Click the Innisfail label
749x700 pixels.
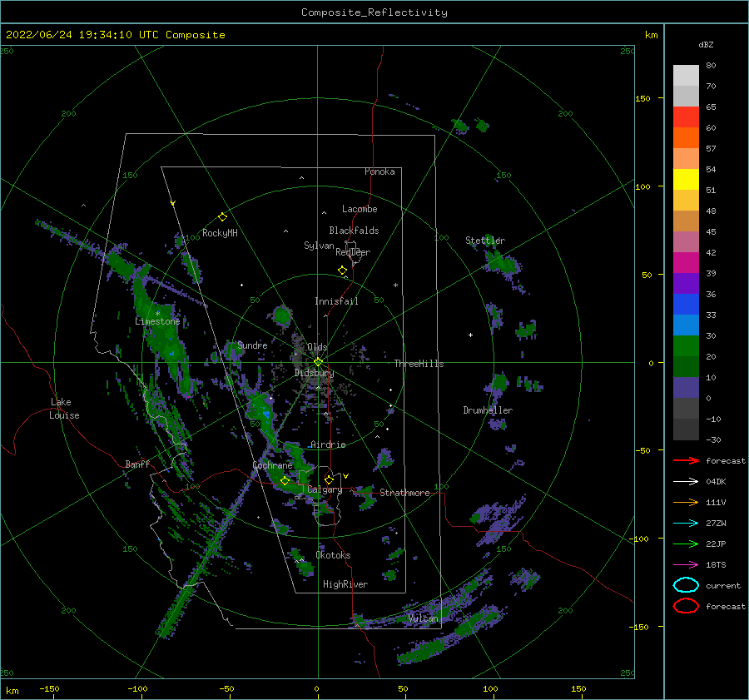336,301
